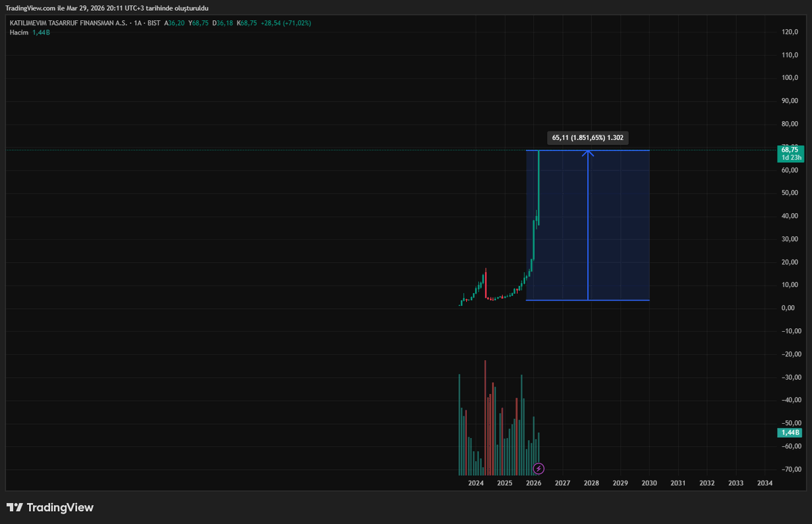Click the 2032 label on time axis
This screenshot has width=812, height=524.
[707, 483]
